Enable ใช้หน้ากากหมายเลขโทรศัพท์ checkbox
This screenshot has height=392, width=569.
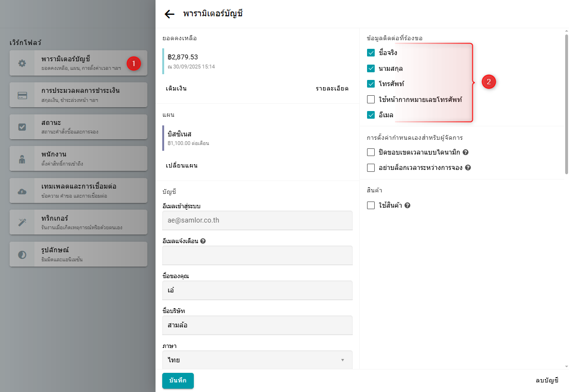(x=371, y=100)
